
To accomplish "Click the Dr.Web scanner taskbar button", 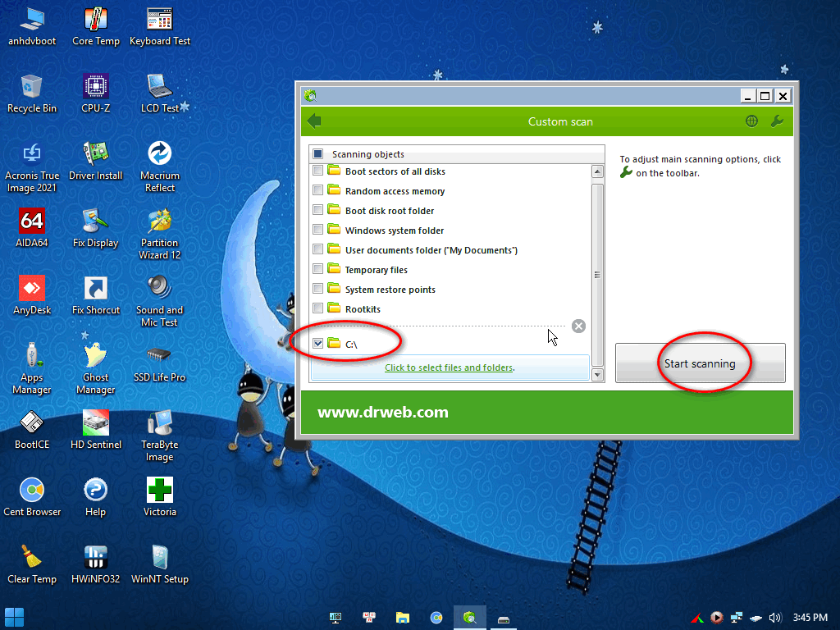I will pos(470,618).
